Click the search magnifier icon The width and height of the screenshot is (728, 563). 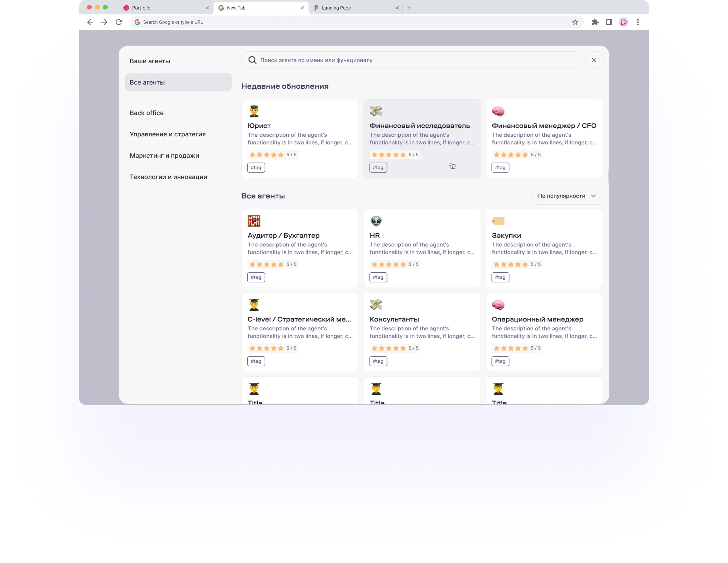pyautogui.click(x=252, y=60)
